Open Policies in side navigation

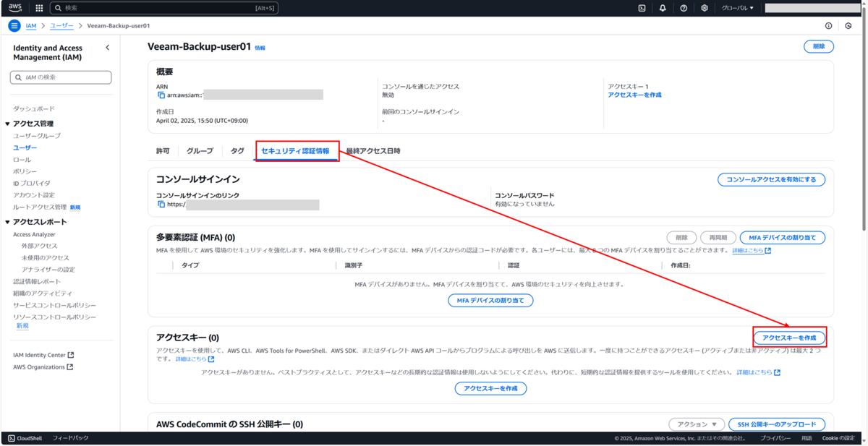click(25, 171)
